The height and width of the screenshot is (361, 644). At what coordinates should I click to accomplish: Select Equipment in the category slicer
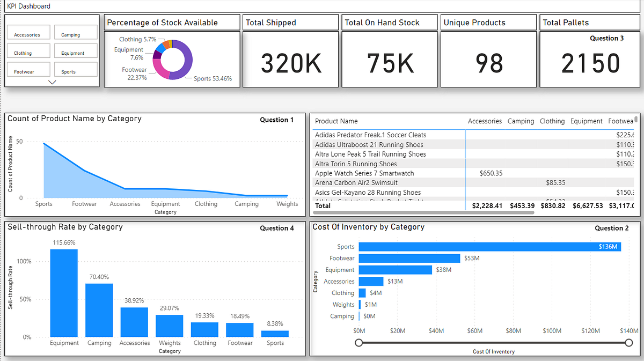(75, 51)
